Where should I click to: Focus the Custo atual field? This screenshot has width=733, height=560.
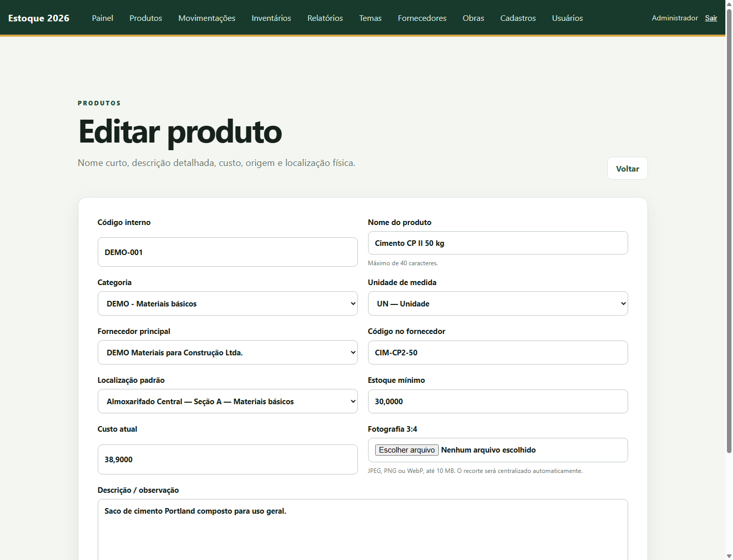(x=228, y=459)
